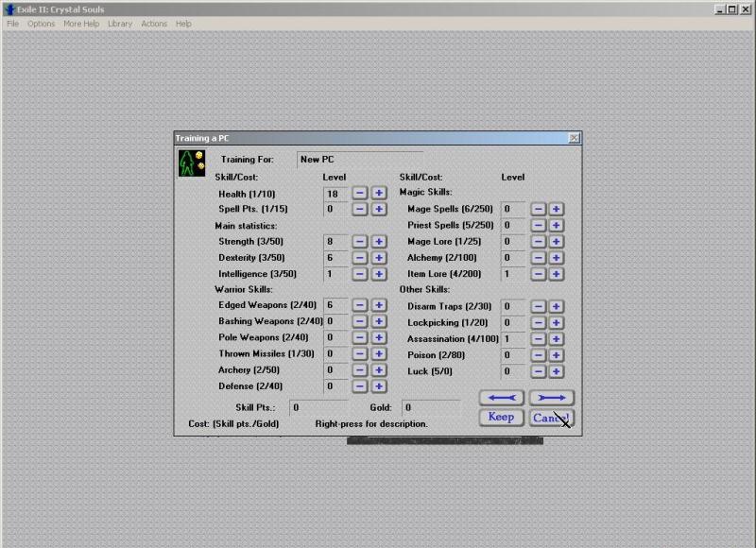Click the right arrow for next PC
This screenshot has width=756, height=548.
tap(551, 398)
